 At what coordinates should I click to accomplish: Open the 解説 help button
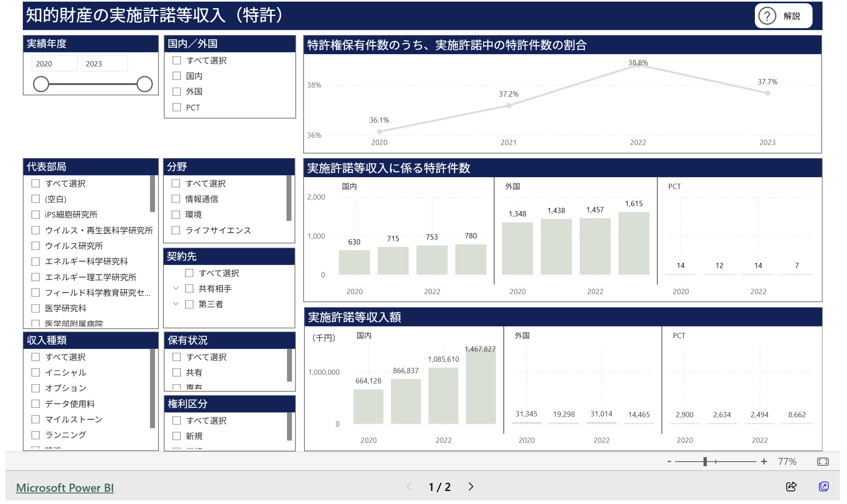click(x=783, y=16)
